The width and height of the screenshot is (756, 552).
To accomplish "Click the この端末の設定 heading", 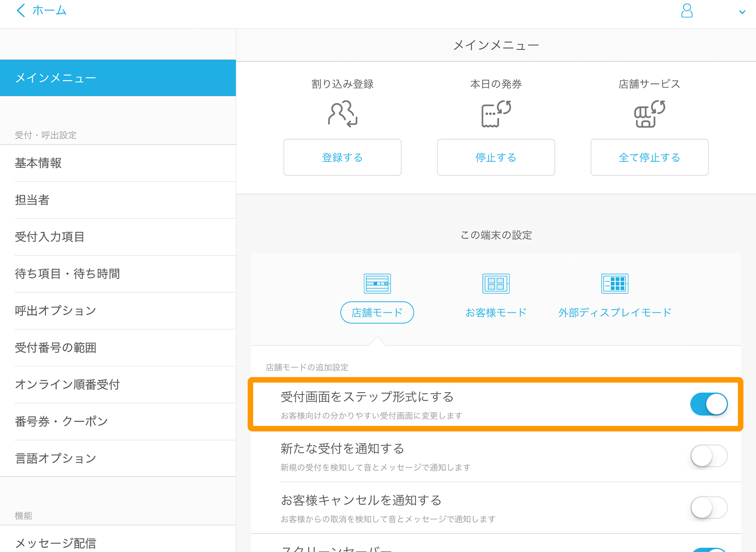I will tap(496, 235).
